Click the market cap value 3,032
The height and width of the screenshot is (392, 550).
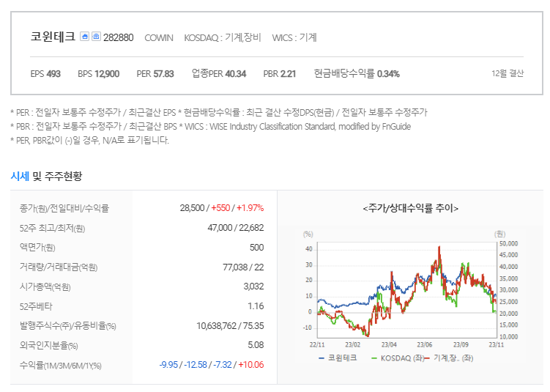point(253,286)
